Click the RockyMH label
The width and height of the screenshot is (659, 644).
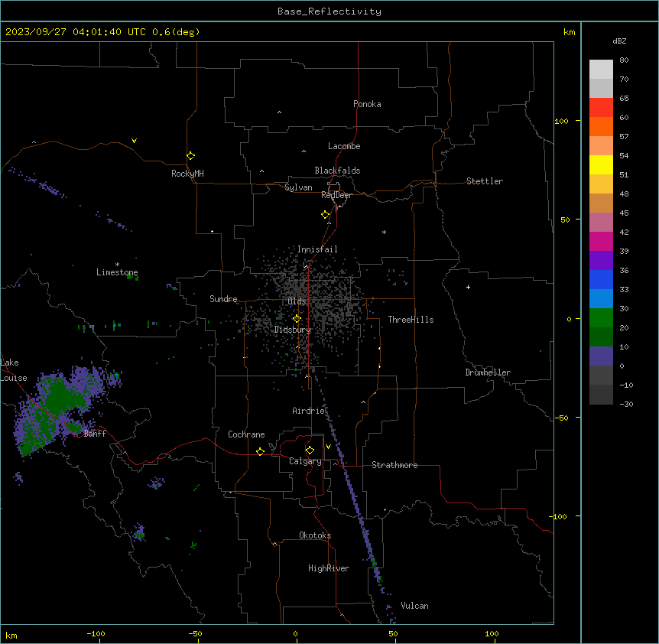pyautogui.click(x=187, y=174)
